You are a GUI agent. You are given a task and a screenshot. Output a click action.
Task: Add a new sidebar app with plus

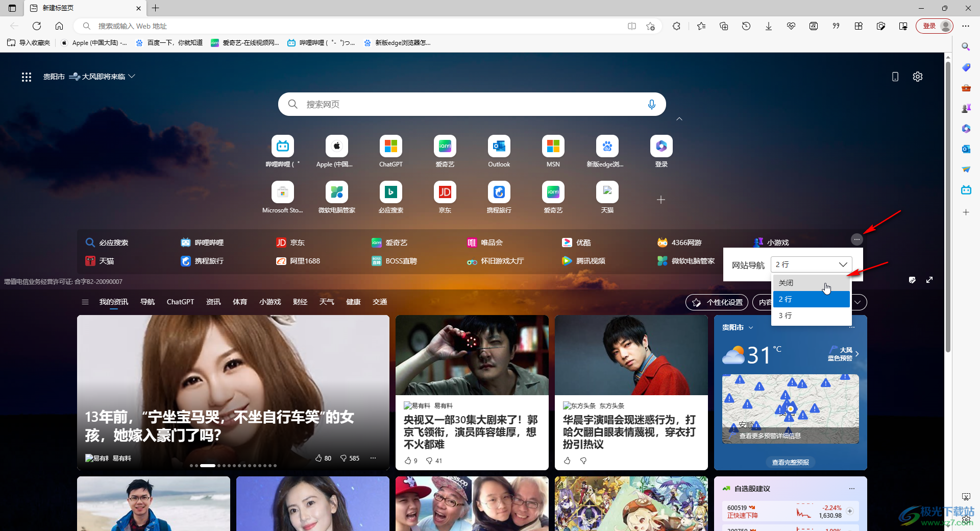point(966,212)
